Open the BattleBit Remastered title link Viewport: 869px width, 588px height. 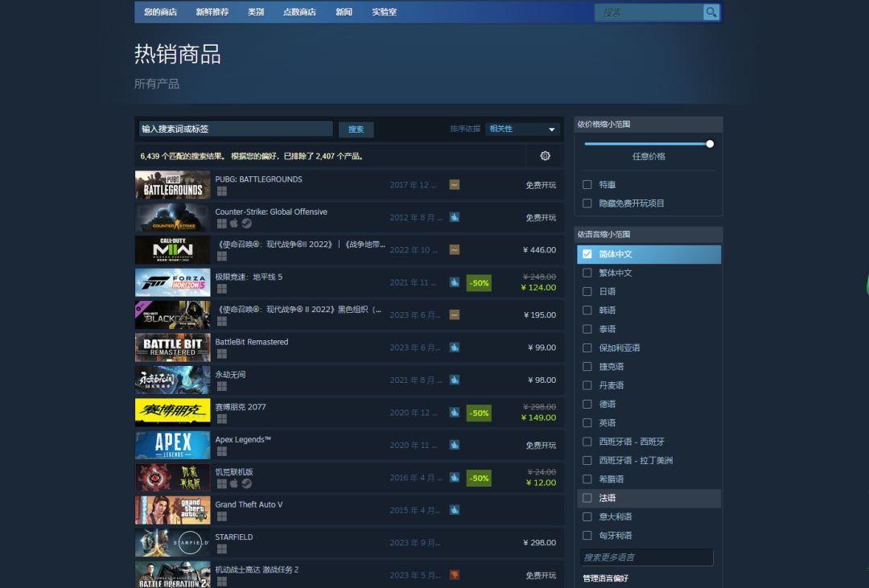tap(252, 342)
